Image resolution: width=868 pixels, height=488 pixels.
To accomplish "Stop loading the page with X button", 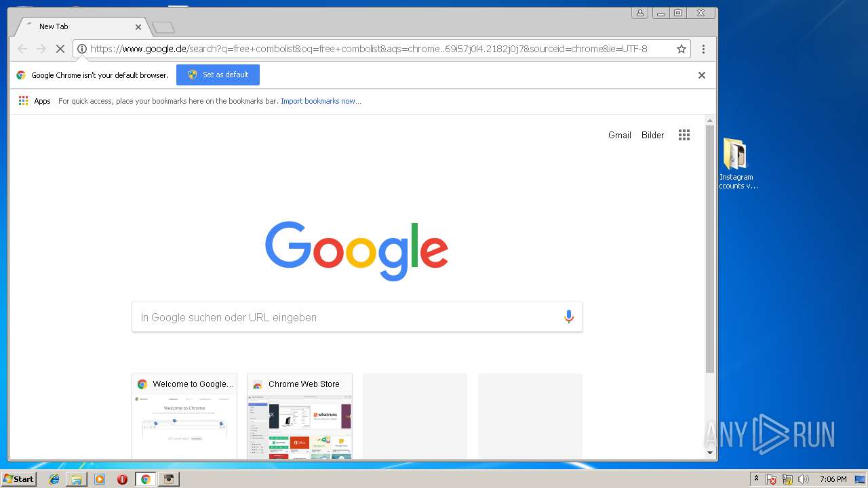I will [60, 49].
